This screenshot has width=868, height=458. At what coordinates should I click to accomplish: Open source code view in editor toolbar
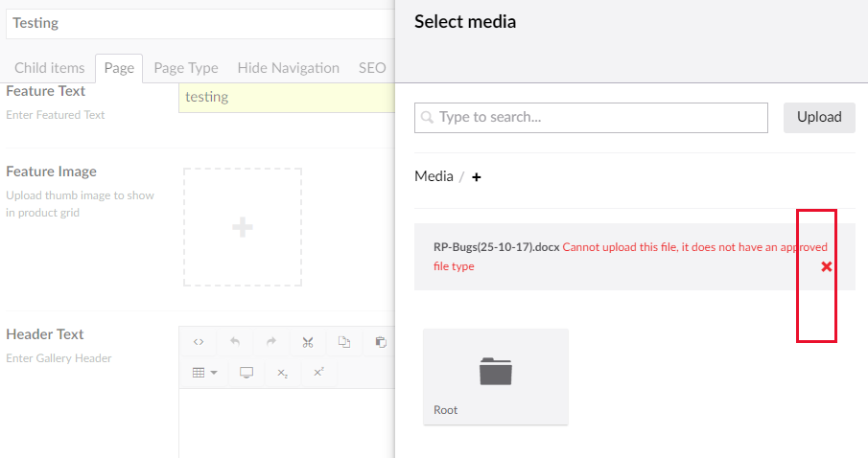point(199,342)
